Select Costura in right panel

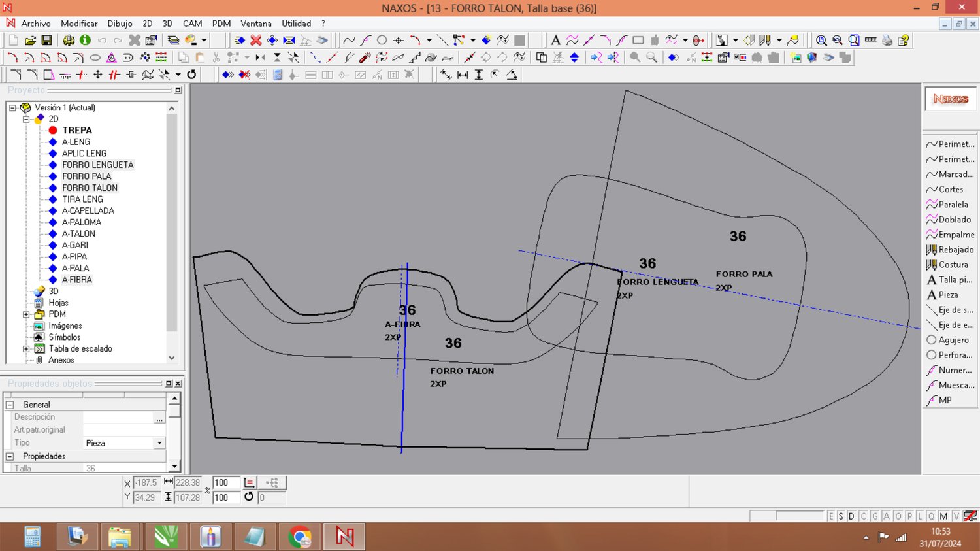(x=948, y=265)
